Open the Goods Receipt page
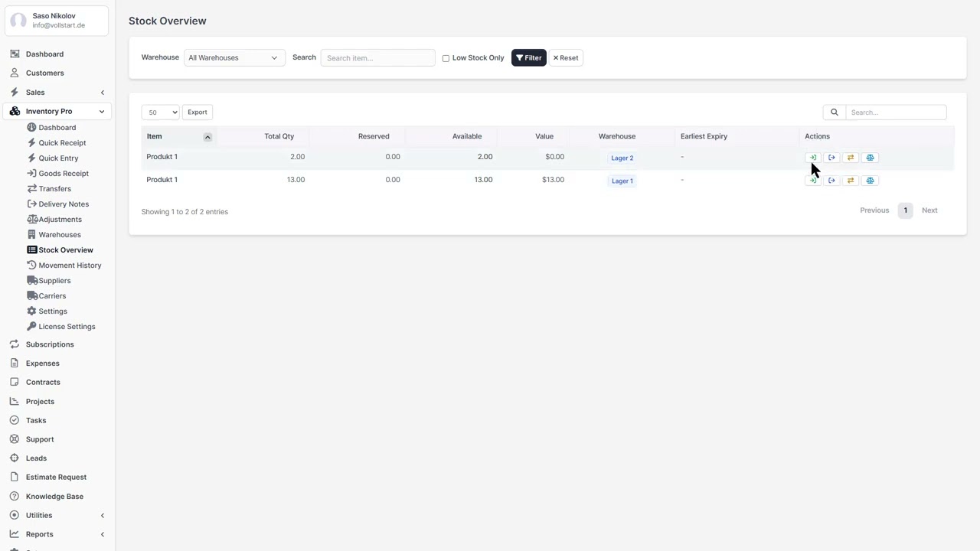 (64, 173)
